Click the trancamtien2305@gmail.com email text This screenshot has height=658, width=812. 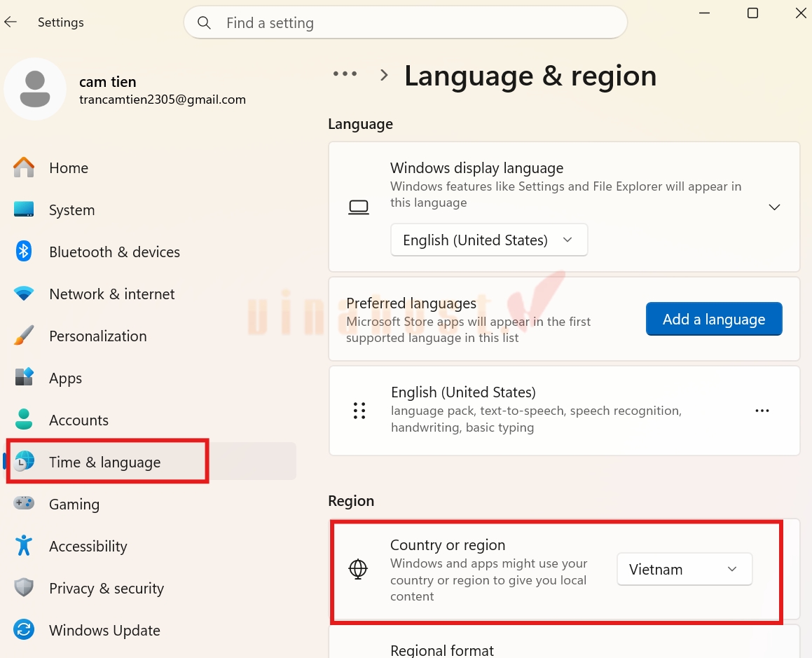[x=163, y=100]
